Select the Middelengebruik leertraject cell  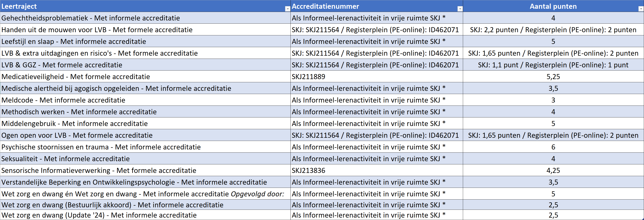(145, 123)
